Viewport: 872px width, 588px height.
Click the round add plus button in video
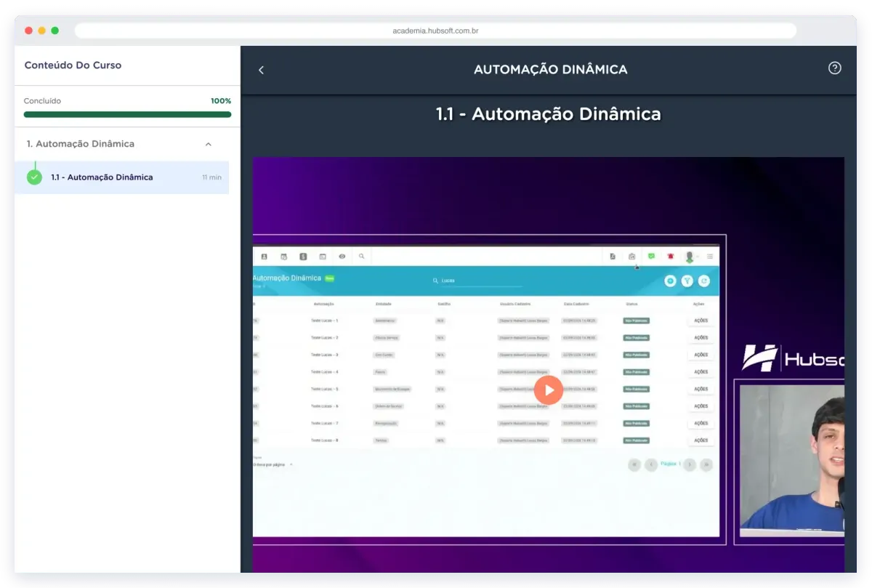671,281
